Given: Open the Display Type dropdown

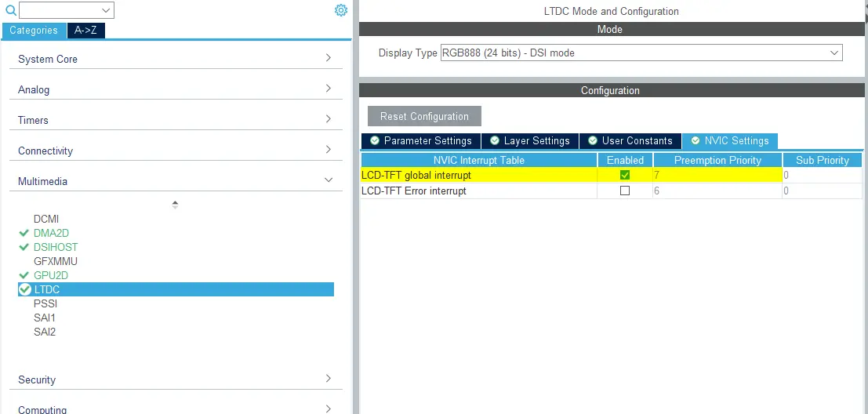Looking at the screenshot, I should (641, 53).
